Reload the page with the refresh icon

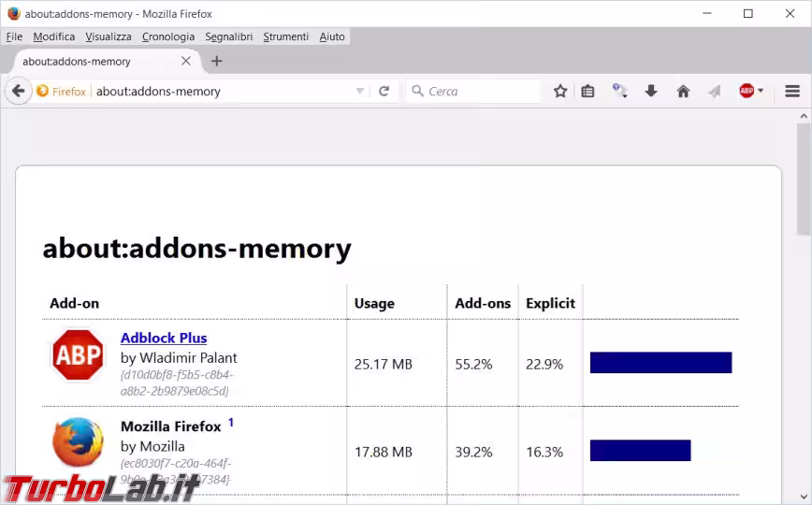384,91
